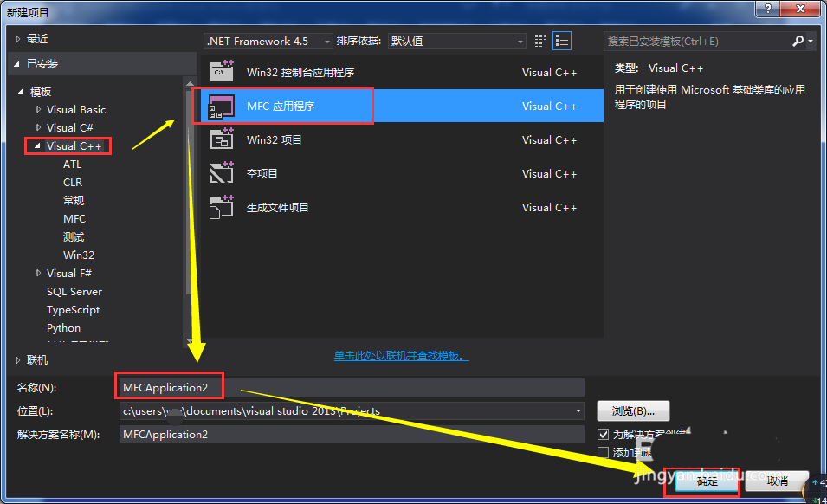
Task: Expand the Visual C# node
Action: [38, 127]
